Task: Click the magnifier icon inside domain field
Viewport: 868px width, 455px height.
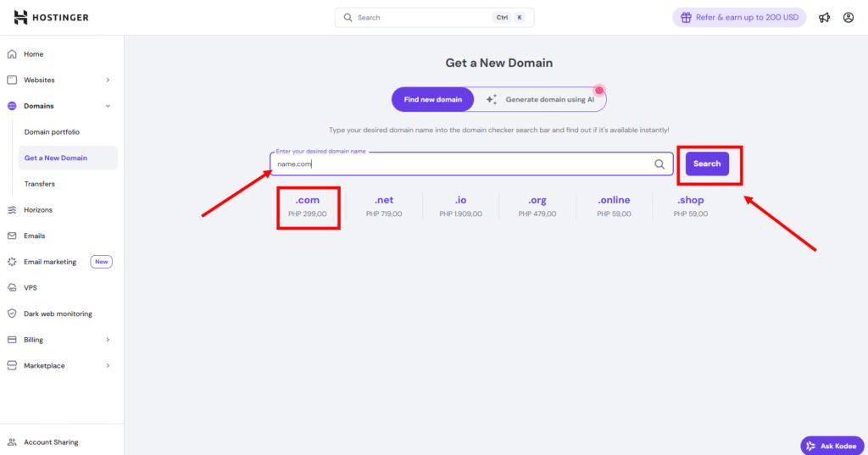Action: pos(659,164)
